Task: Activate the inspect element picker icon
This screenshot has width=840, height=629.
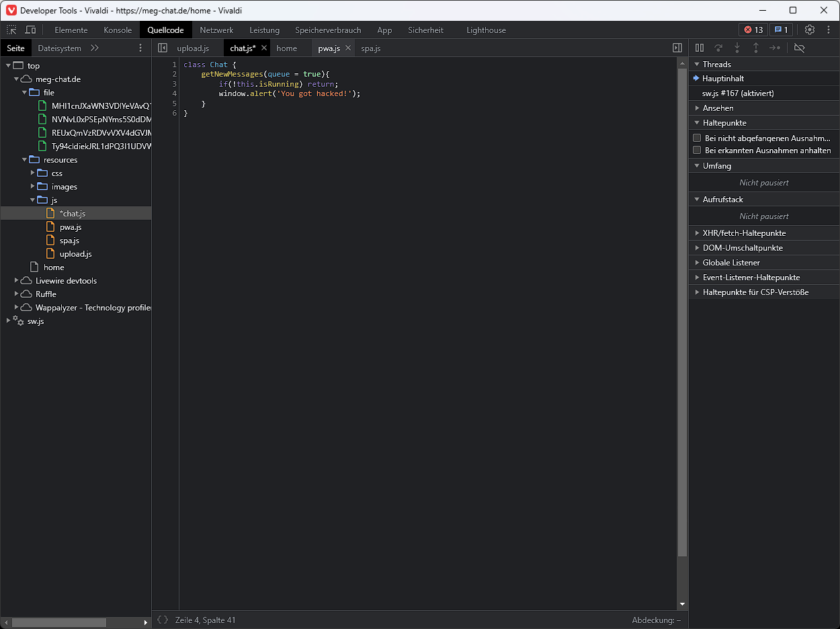Action: tap(12, 30)
